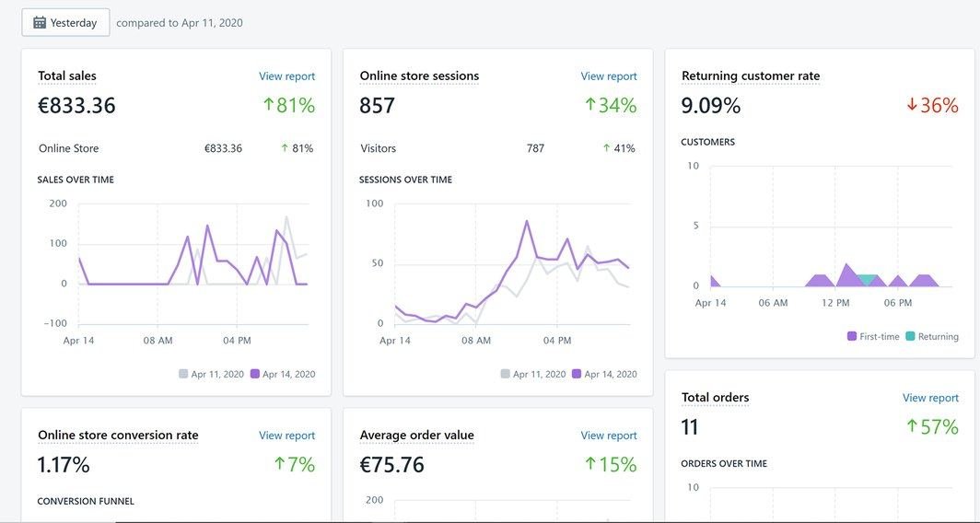Click the Average order value title
Viewport: 980px width, 523px height.
(417, 435)
